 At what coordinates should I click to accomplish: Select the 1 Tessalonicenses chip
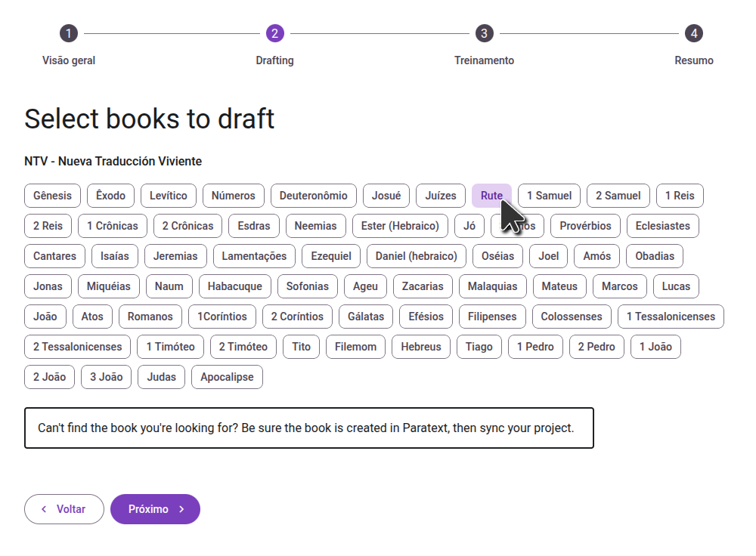pyautogui.click(x=671, y=317)
